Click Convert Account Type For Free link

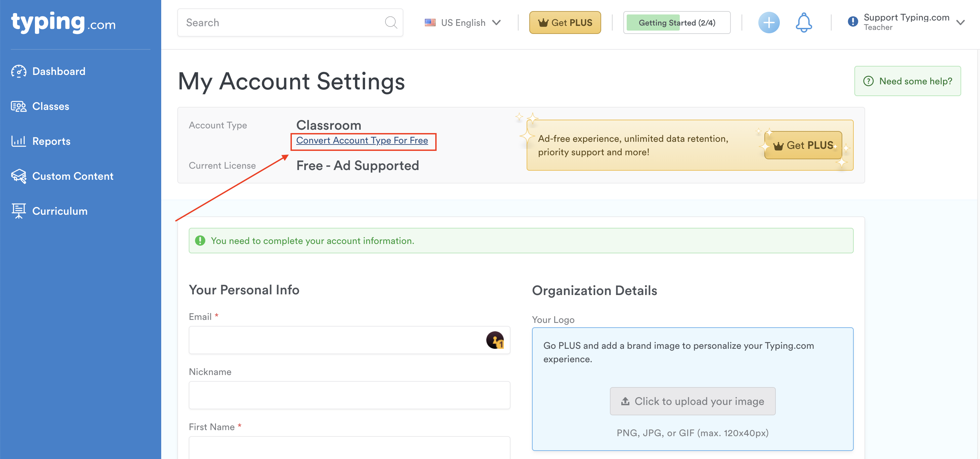click(x=362, y=140)
